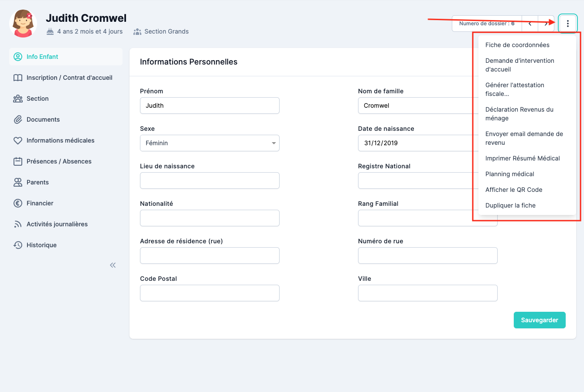Go to previous dossier with left chevron

point(530,24)
